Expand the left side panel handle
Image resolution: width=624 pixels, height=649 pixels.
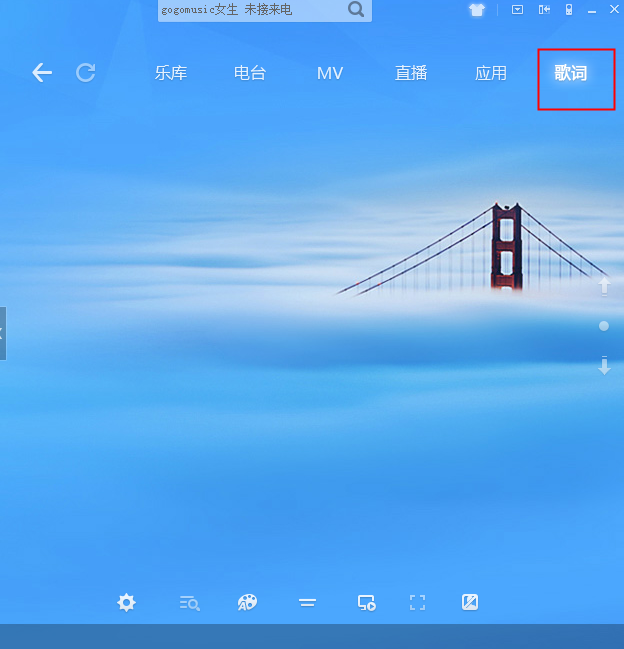3,333
